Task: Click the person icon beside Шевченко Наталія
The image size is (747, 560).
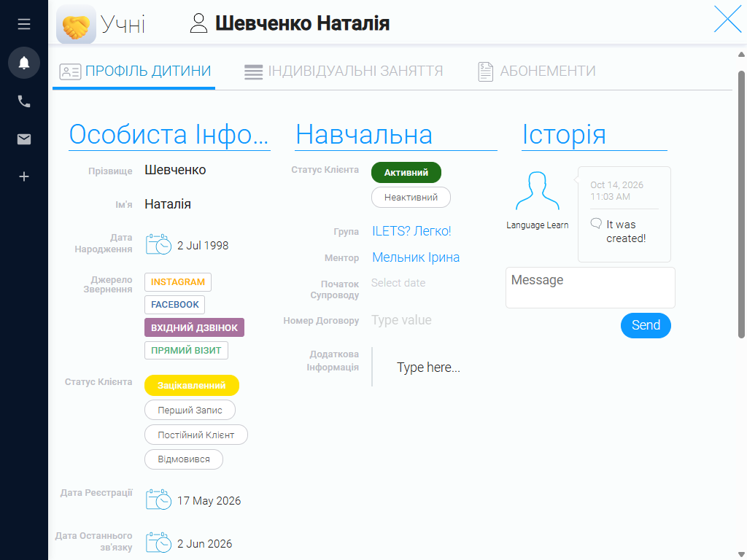Action: 198,23
